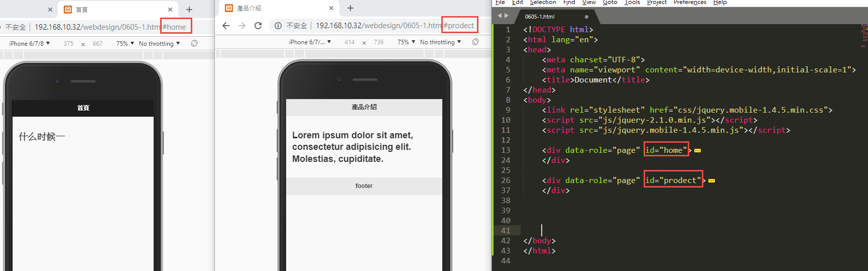Reload the 產品介紹 page
Image resolution: width=868 pixels, height=271 pixels.
(x=258, y=26)
